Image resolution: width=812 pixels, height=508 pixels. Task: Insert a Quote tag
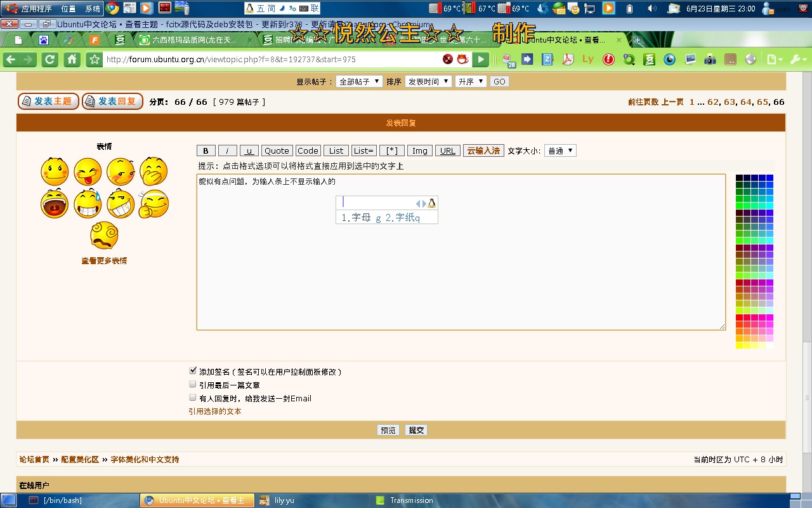pos(277,150)
